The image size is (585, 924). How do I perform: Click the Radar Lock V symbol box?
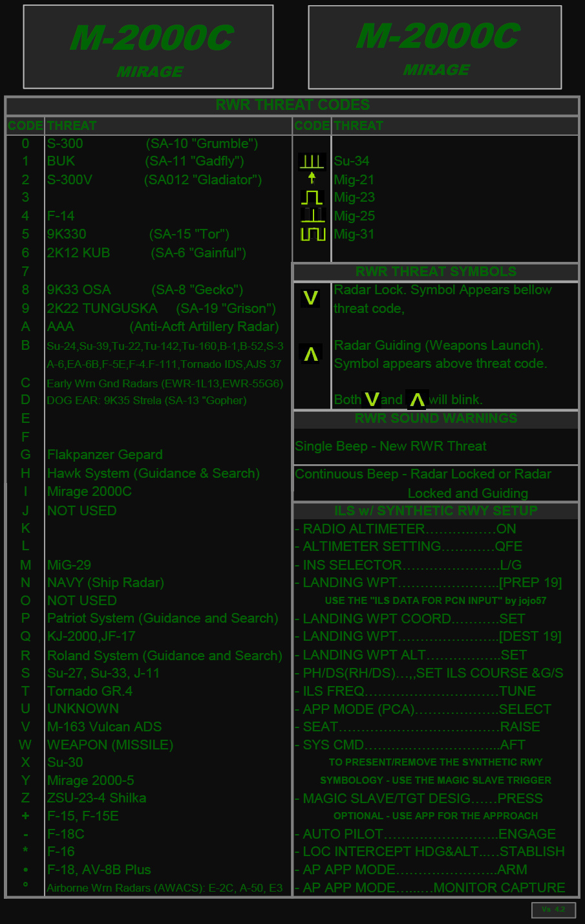pos(311,298)
